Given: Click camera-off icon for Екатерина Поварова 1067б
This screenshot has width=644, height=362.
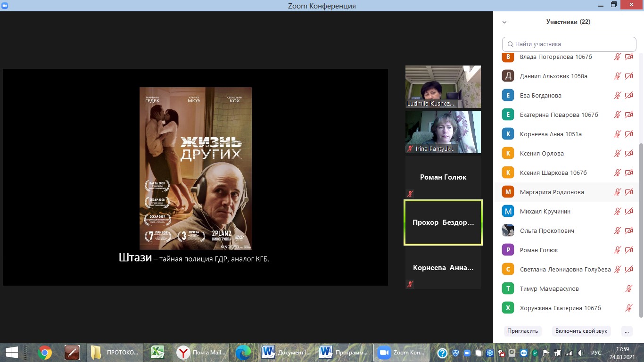Looking at the screenshot, I should 629,115.
